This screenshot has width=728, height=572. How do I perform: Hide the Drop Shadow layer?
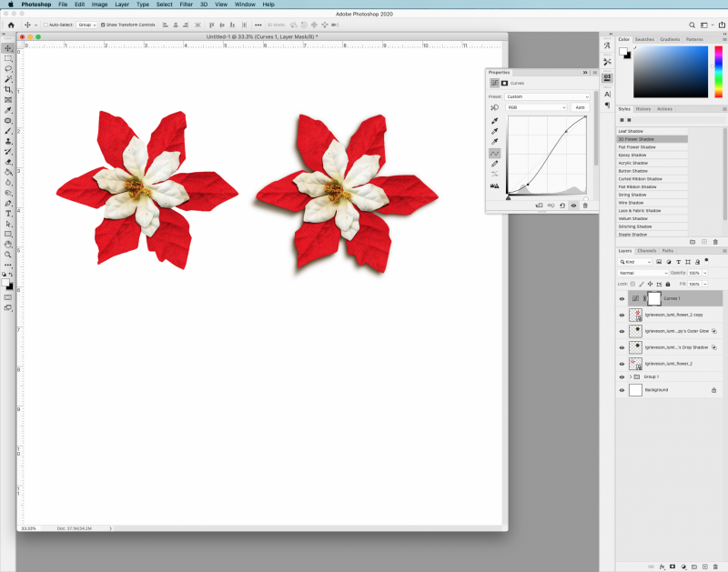622,347
